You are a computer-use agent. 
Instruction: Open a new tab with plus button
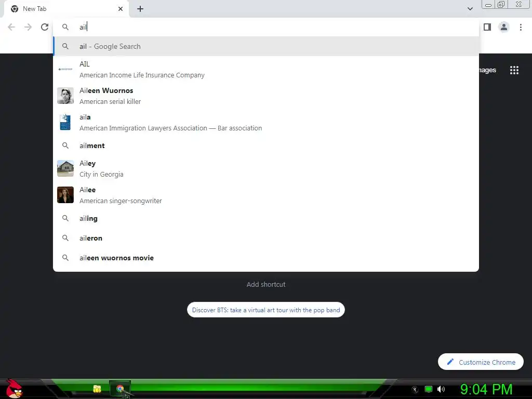140,9
